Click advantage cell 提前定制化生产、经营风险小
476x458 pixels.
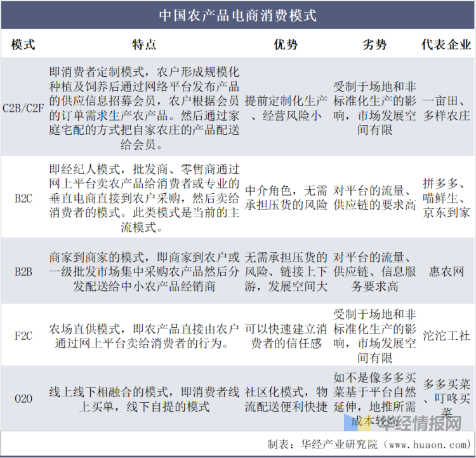click(286, 108)
